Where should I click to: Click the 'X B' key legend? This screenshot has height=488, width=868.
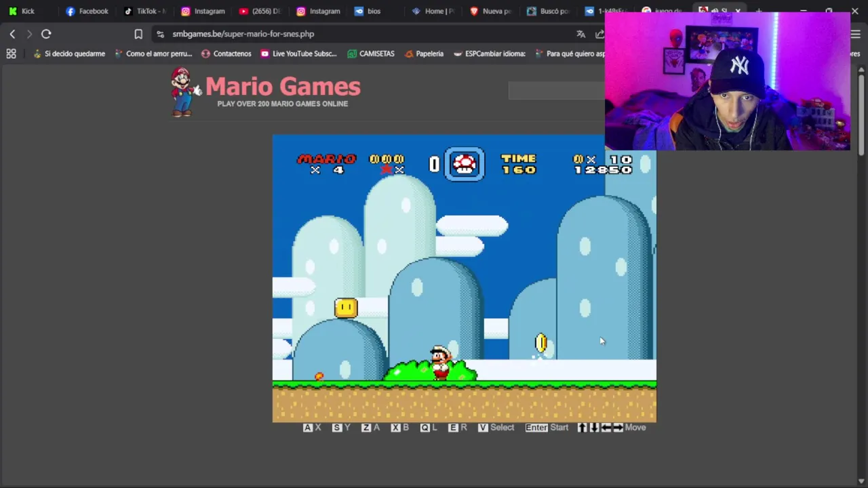400,428
